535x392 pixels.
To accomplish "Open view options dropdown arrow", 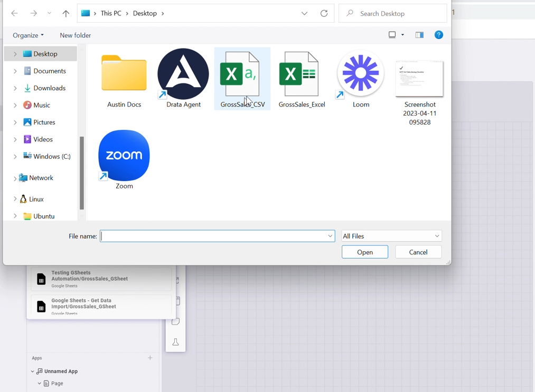I will [x=402, y=35].
